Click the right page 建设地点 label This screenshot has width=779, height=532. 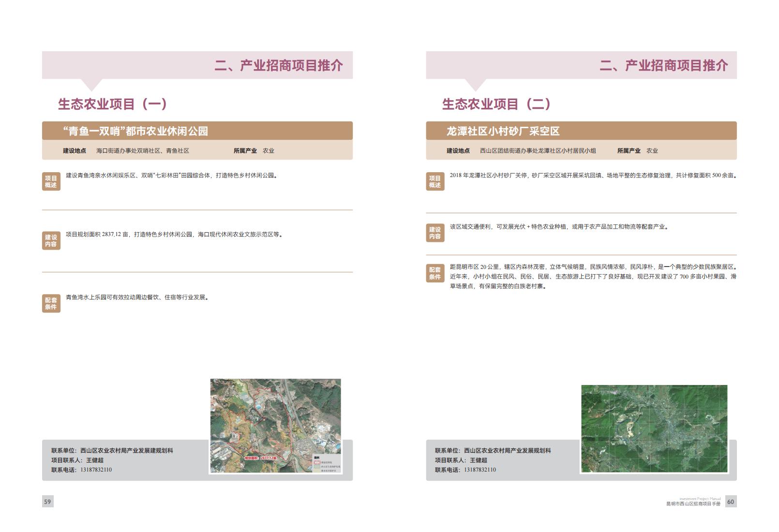click(458, 151)
